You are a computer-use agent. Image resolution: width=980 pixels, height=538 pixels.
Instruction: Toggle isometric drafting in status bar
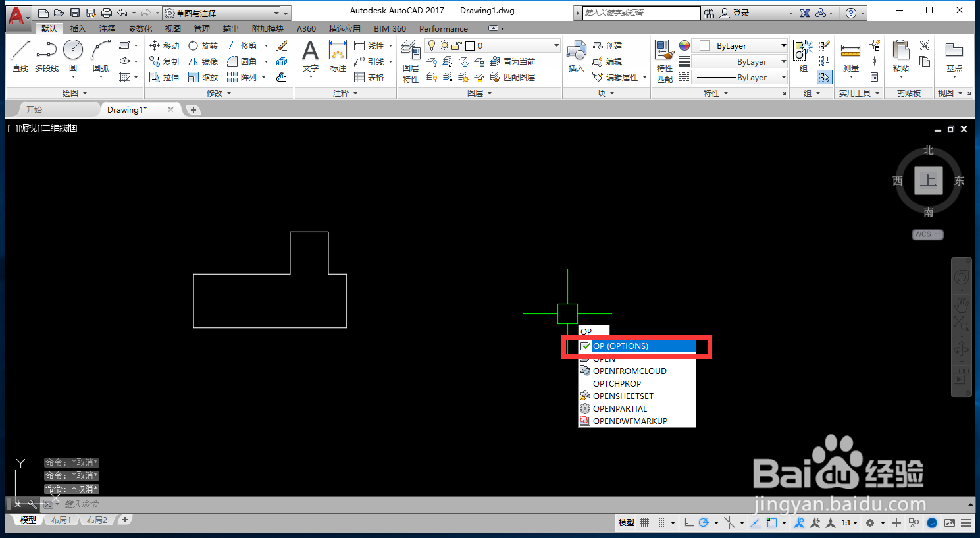click(x=729, y=522)
